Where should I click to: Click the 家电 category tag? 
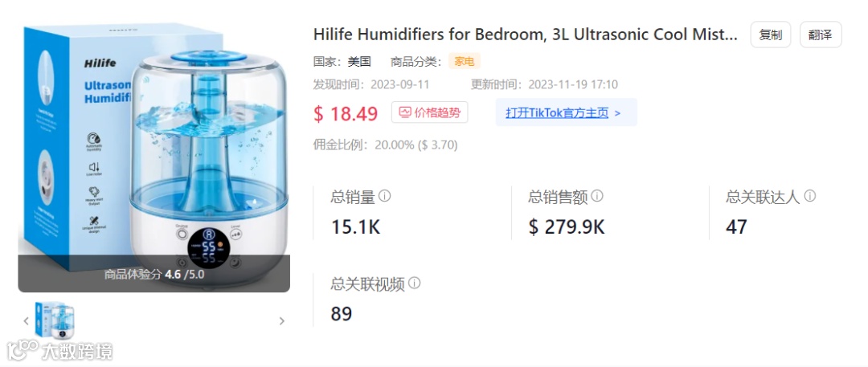(465, 62)
